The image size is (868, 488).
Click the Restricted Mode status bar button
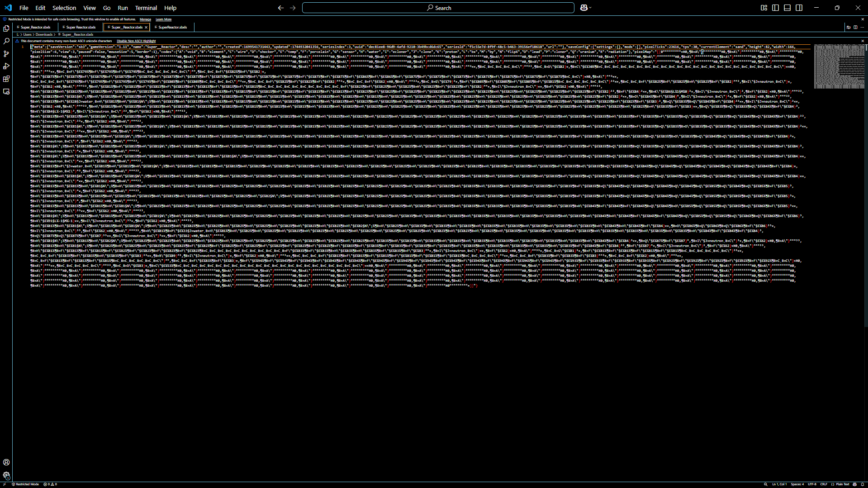click(x=25, y=484)
